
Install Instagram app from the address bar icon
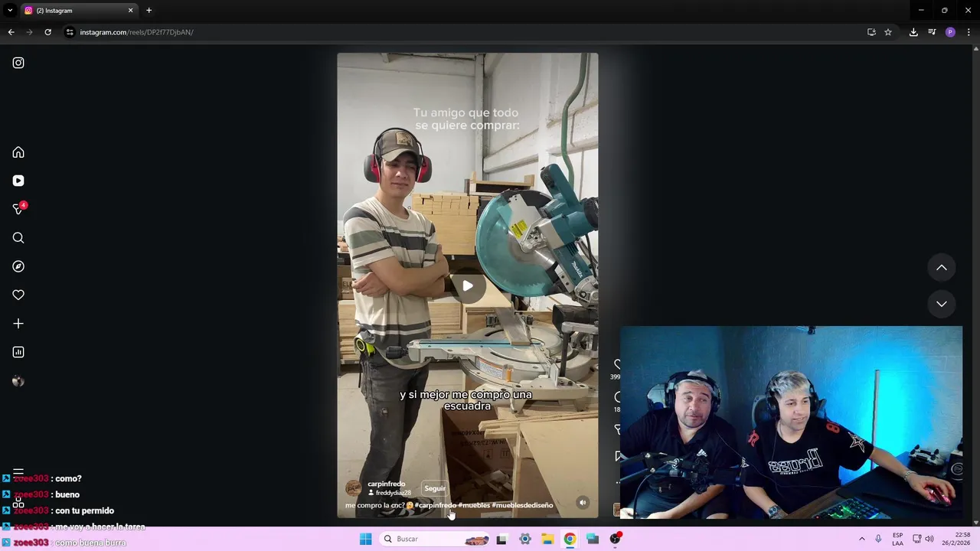tap(871, 32)
